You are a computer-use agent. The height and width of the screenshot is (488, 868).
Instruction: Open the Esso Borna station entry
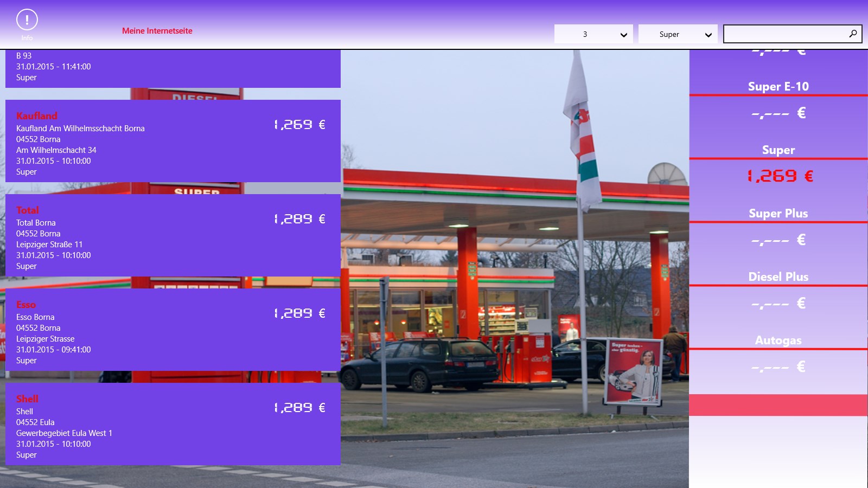(x=173, y=330)
